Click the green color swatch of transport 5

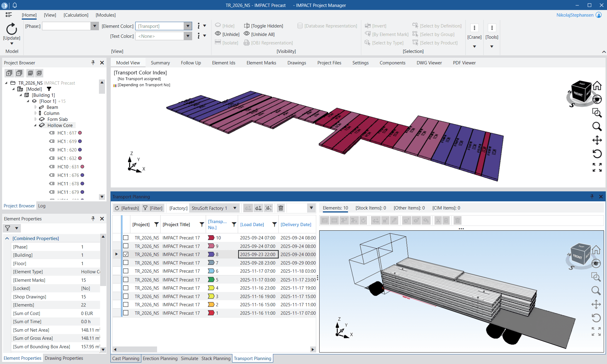point(211,280)
